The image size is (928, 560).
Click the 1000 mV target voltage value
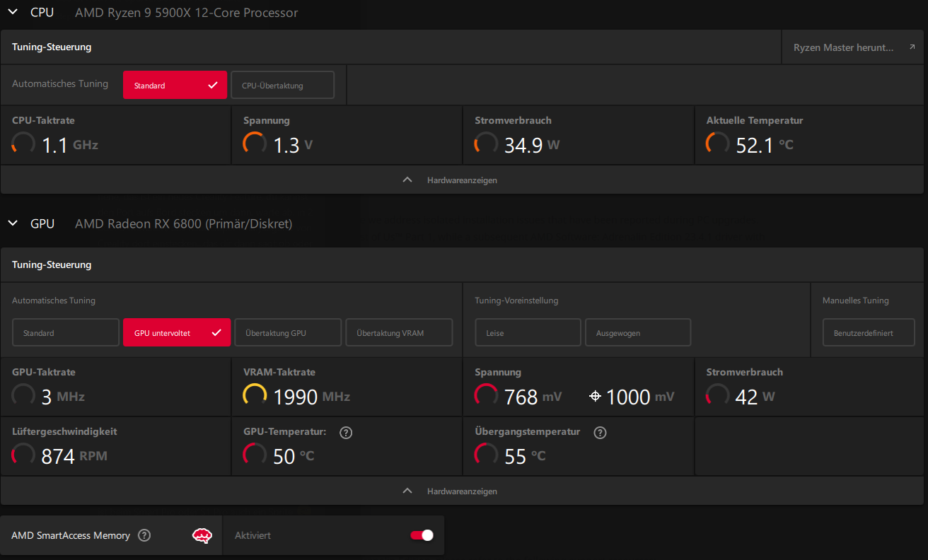640,397
